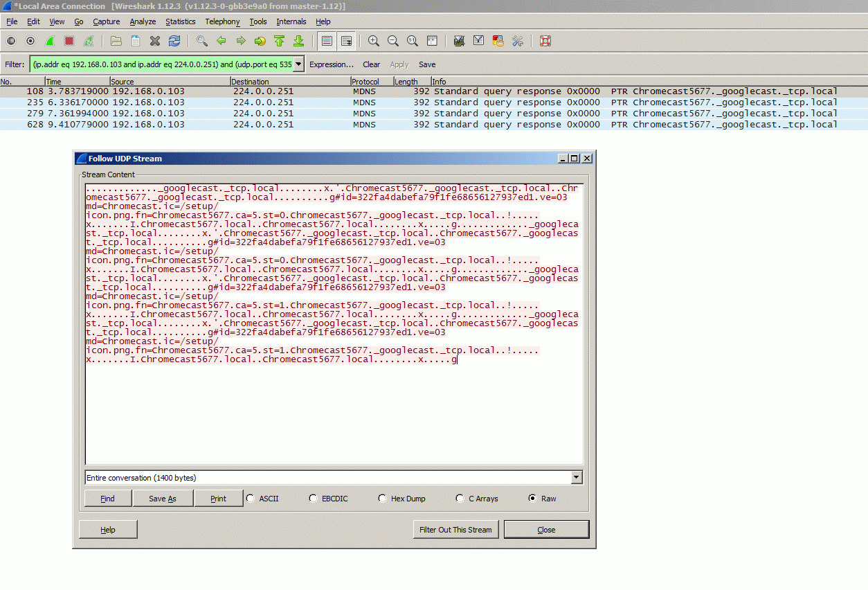Select packet number 235 row
Image resolution: width=868 pixels, height=590 pixels.
click(434, 102)
